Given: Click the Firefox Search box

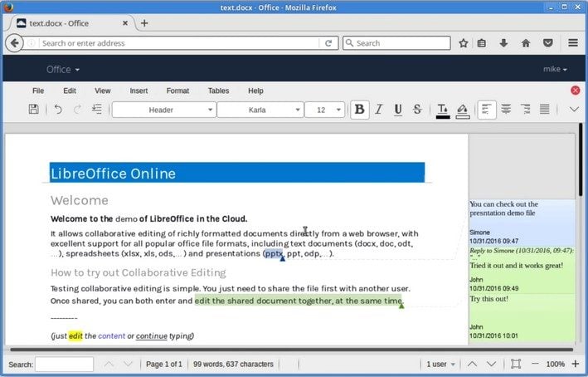Looking at the screenshot, I should pos(396,43).
